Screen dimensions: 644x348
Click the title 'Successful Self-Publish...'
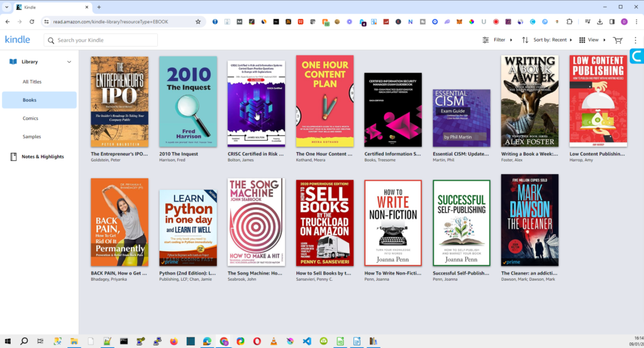click(x=461, y=273)
